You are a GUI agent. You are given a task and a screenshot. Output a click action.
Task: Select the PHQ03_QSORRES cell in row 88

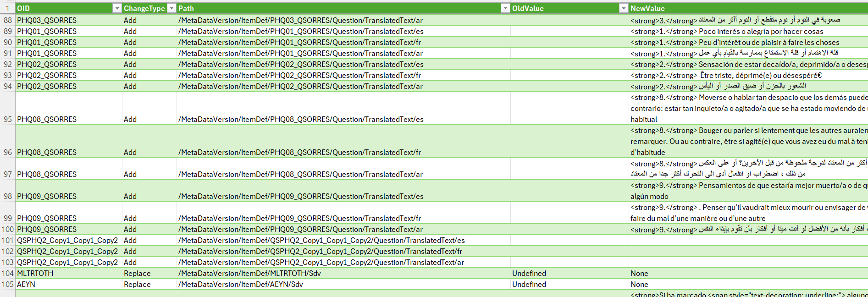pos(47,20)
